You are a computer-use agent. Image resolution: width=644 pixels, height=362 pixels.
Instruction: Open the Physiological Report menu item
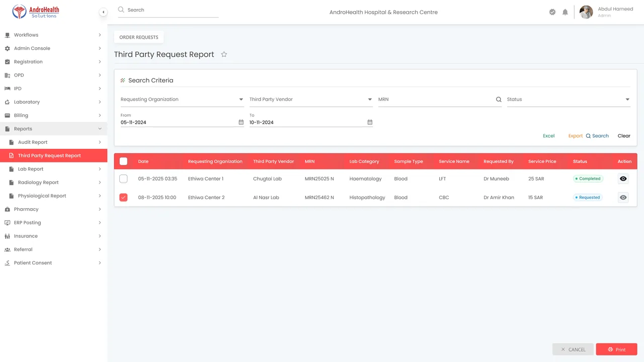click(x=53, y=196)
